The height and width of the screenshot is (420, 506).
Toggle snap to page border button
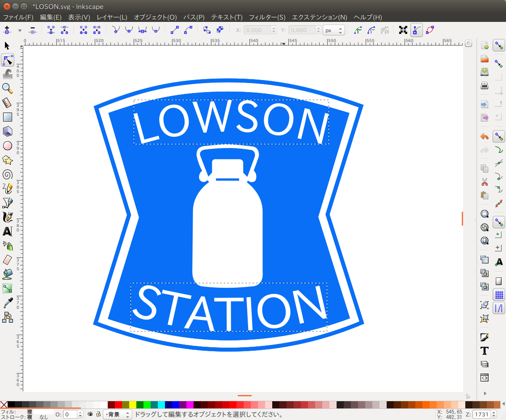(x=499, y=281)
